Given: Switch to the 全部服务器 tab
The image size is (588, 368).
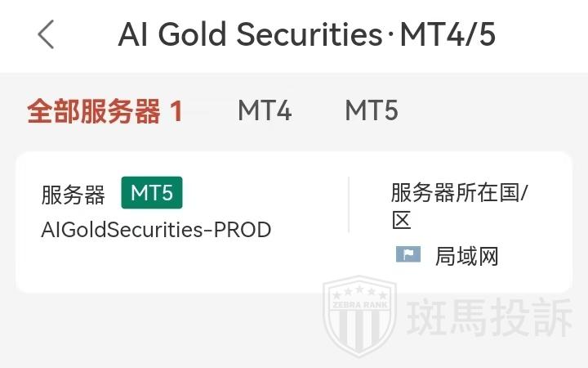Looking at the screenshot, I should click(93, 110).
